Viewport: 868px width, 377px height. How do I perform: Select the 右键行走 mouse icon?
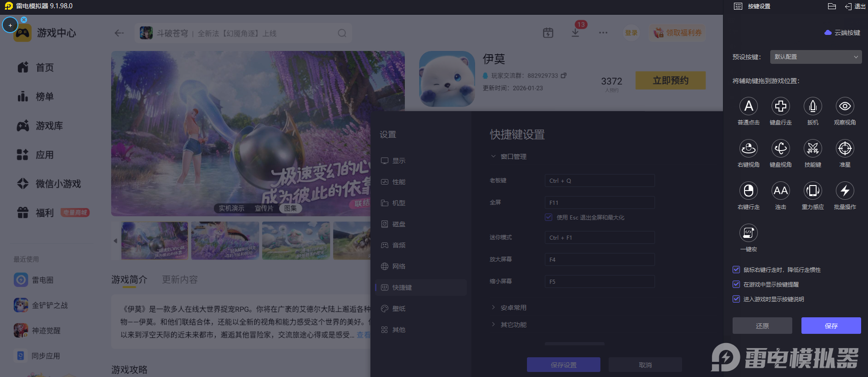(749, 191)
